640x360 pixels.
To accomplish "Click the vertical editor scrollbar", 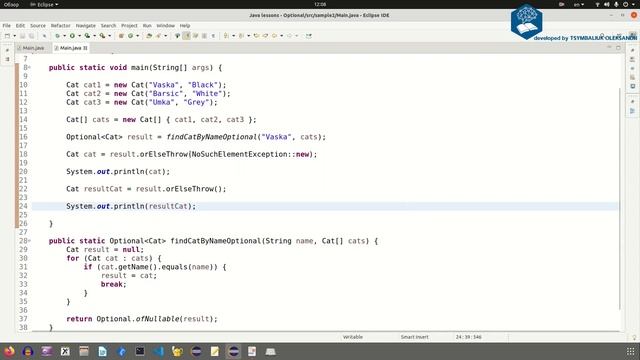I will [620, 198].
